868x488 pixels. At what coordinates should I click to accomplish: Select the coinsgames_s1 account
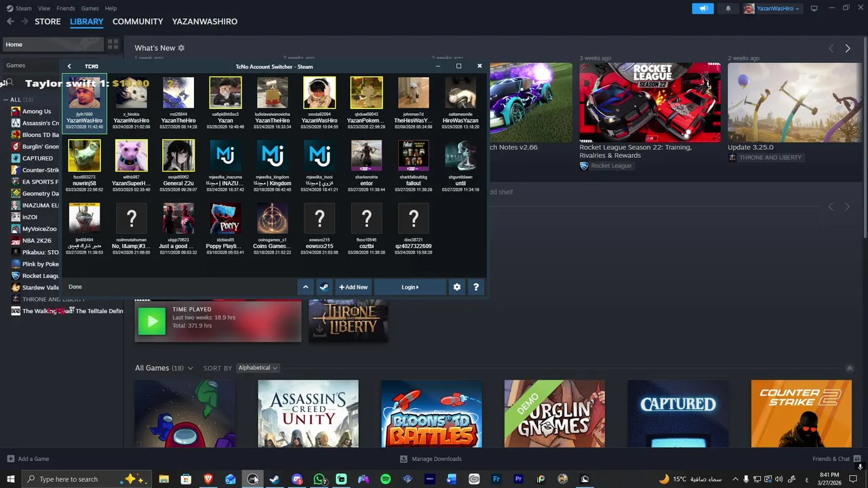point(272,228)
